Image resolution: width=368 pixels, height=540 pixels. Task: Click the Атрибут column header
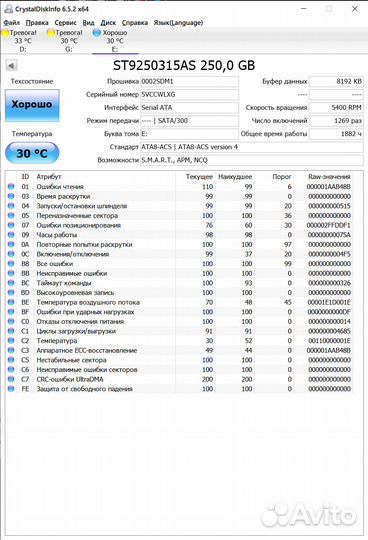[49, 177]
